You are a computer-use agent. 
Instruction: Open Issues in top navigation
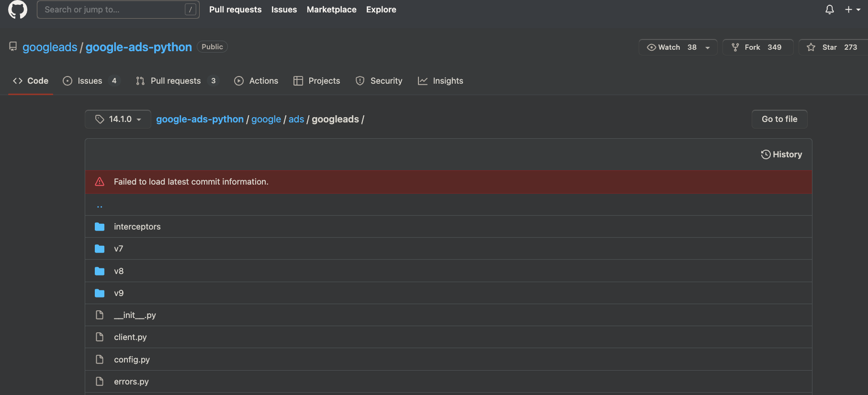(284, 10)
